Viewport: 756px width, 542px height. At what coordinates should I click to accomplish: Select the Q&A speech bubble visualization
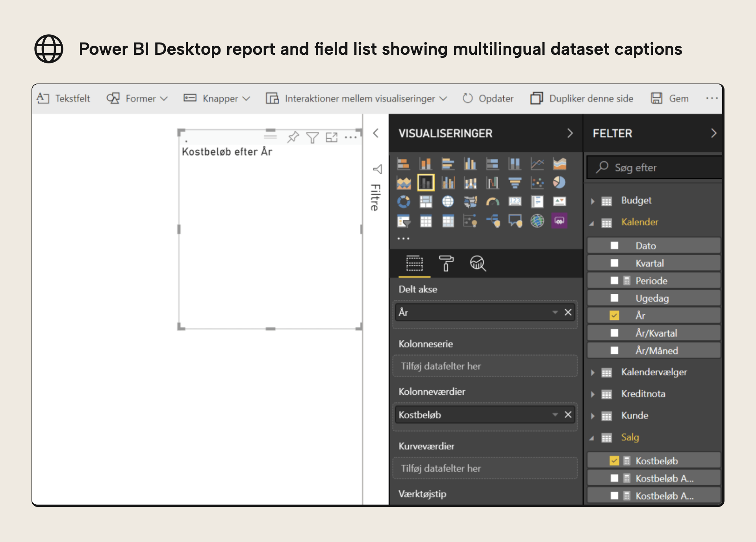pyautogui.click(x=515, y=221)
